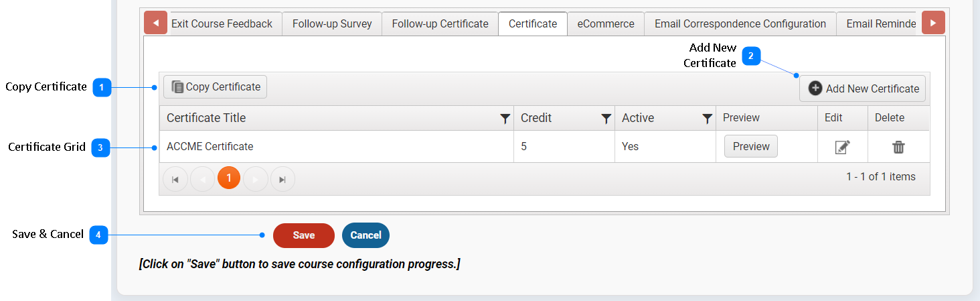Click the Copy Certificate button
This screenshot has height=301, width=980.
216,86
